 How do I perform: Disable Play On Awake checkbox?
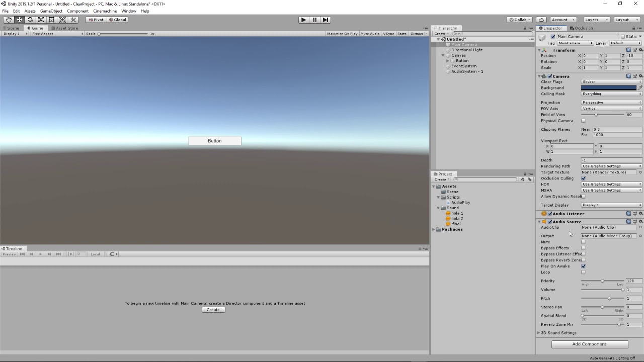click(x=583, y=266)
